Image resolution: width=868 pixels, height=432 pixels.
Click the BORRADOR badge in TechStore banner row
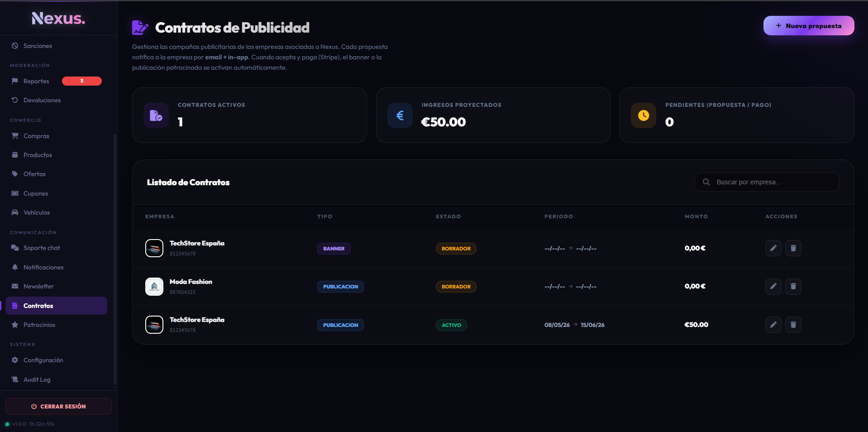[x=456, y=249]
